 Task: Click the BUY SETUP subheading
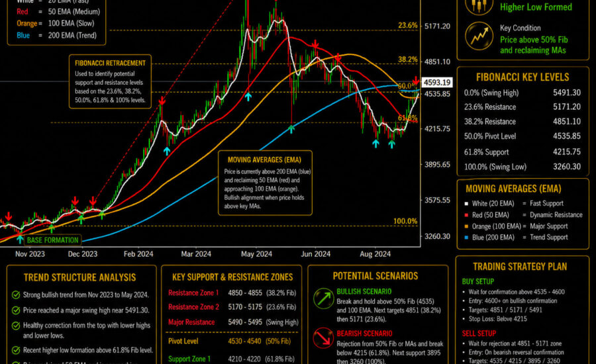click(477, 281)
